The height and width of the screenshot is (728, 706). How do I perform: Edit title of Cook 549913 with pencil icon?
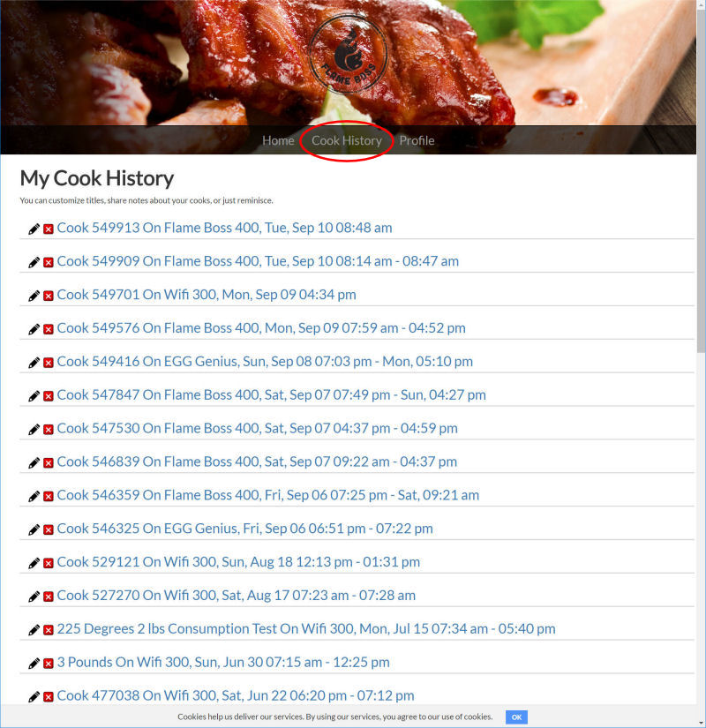(x=34, y=229)
